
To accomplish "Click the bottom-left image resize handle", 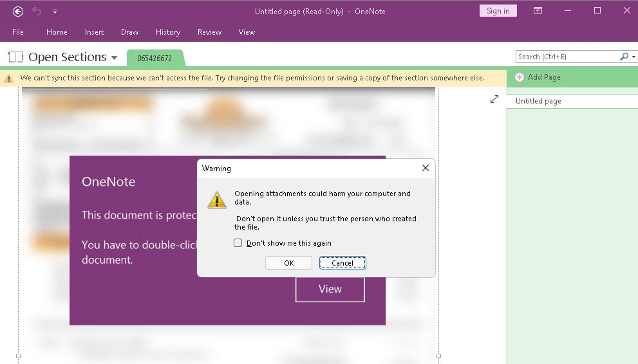I will tap(18, 356).
